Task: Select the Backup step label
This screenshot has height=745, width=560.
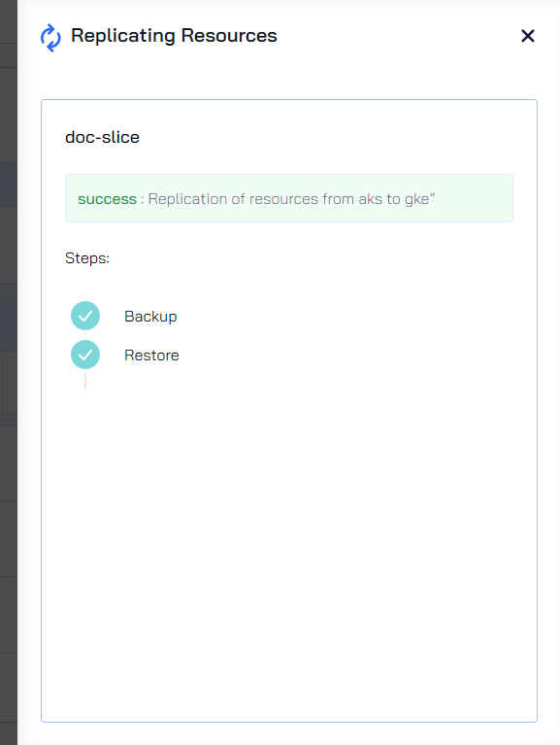Action: 150,317
